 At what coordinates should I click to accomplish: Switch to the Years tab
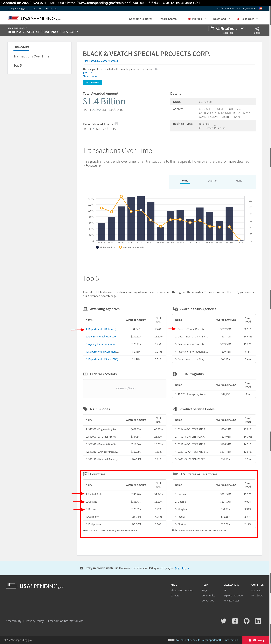tap(185, 181)
